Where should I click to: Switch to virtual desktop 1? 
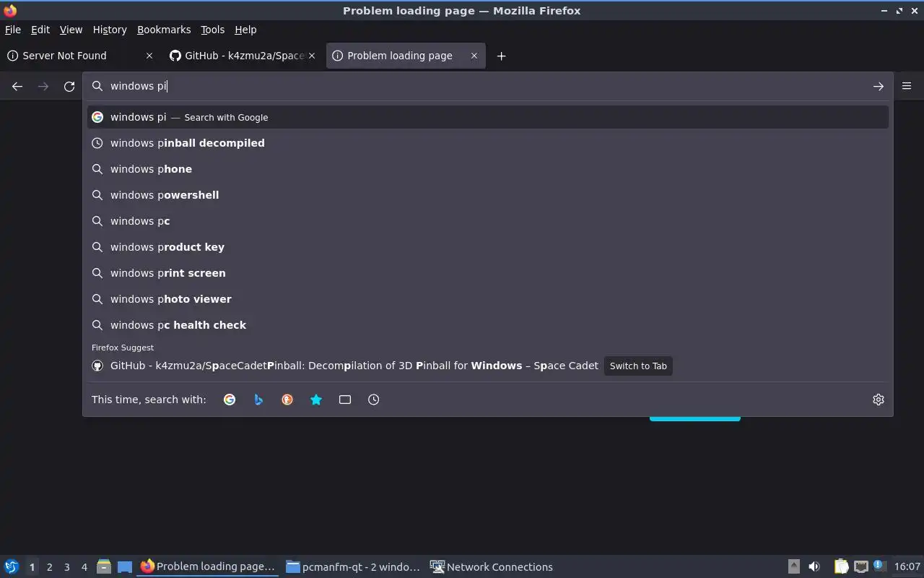tap(32, 567)
